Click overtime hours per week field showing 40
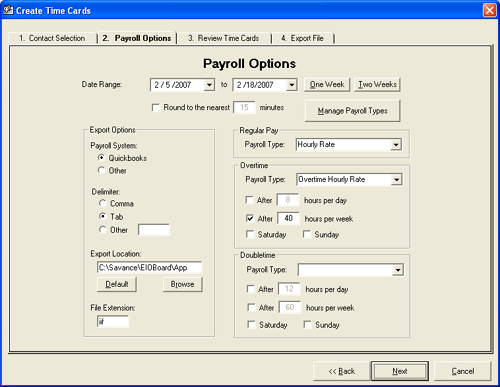500x387 pixels. (288, 218)
